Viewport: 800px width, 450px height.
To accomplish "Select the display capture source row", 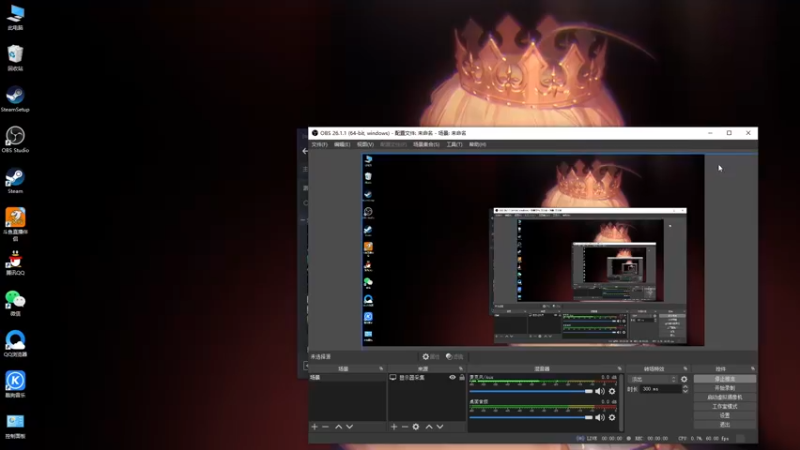I will (x=427, y=378).
